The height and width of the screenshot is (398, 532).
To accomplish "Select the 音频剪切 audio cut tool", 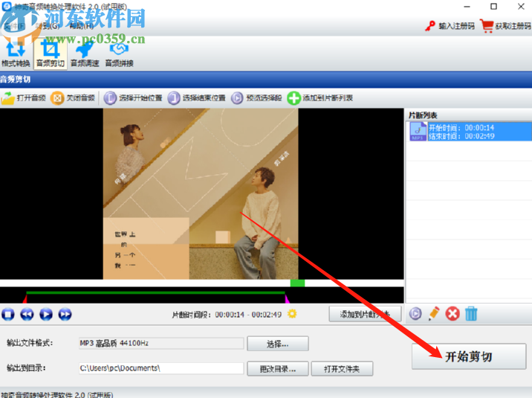I will [x=51, y=54].
